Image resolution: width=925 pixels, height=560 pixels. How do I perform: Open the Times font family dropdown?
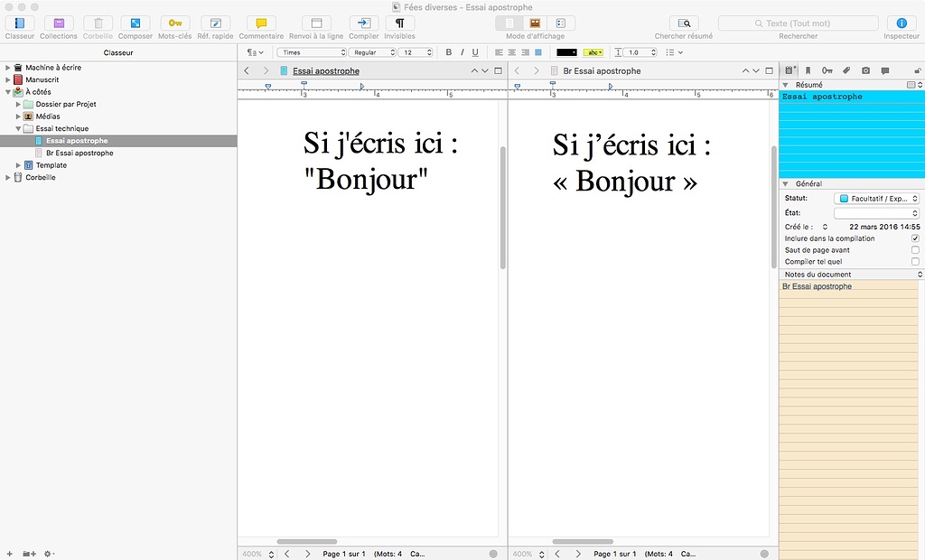coord(312,52)
